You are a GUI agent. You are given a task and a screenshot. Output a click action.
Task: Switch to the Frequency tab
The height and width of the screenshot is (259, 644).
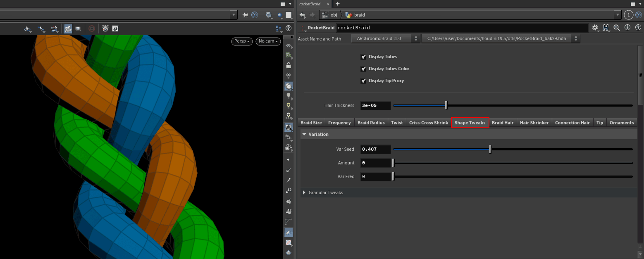click(339, 123)
